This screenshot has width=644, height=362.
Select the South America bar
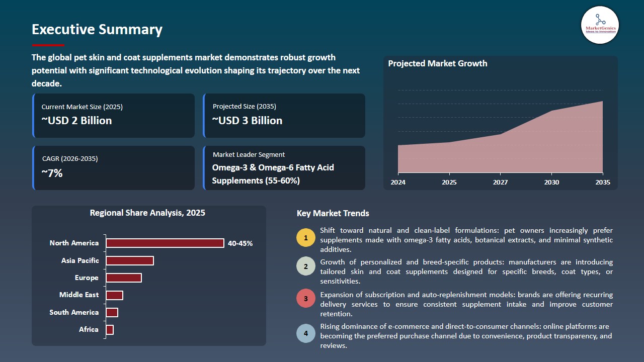(112, 312)
